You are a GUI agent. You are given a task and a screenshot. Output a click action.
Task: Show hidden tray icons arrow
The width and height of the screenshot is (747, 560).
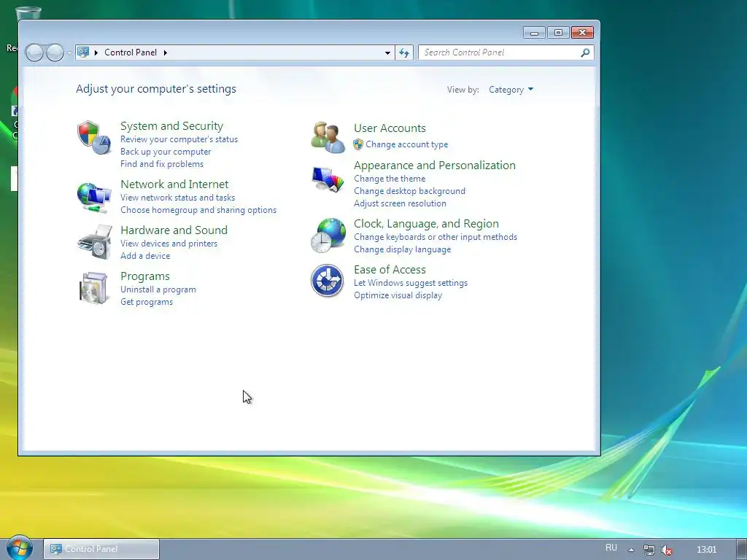[x=631, y=550]
